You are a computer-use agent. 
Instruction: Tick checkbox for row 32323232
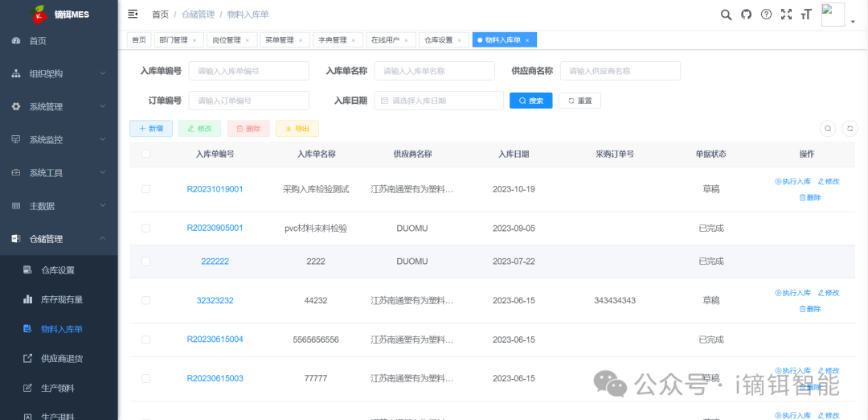[145, 300]
